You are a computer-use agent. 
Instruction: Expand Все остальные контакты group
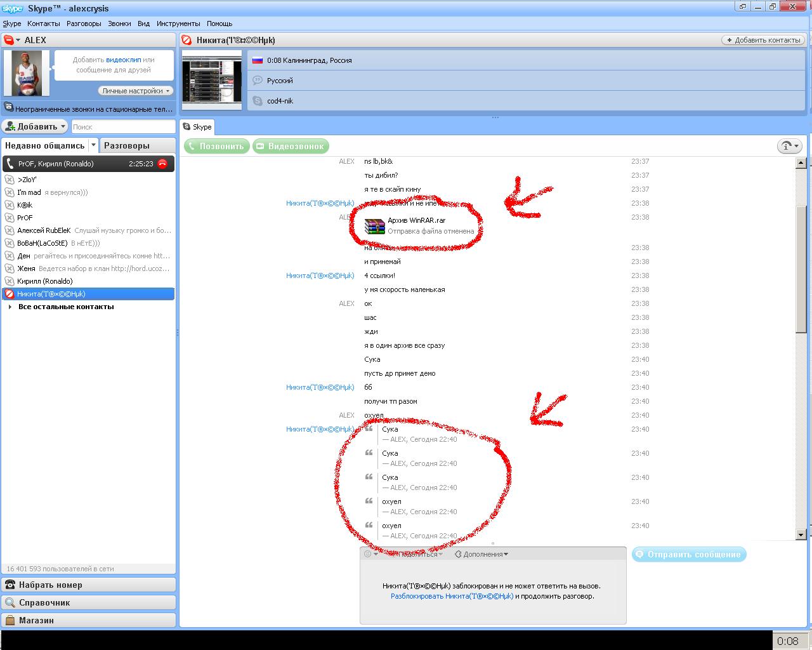(10, 307)
